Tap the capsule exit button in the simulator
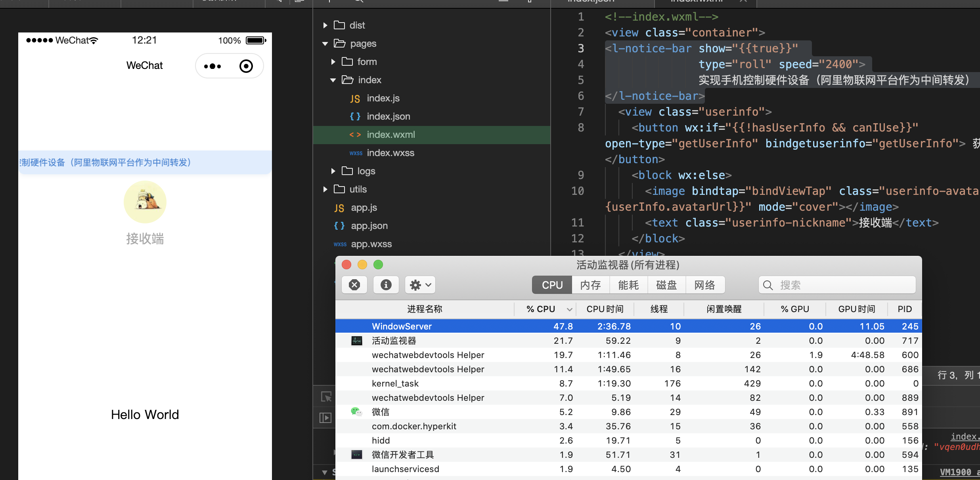 247,66
